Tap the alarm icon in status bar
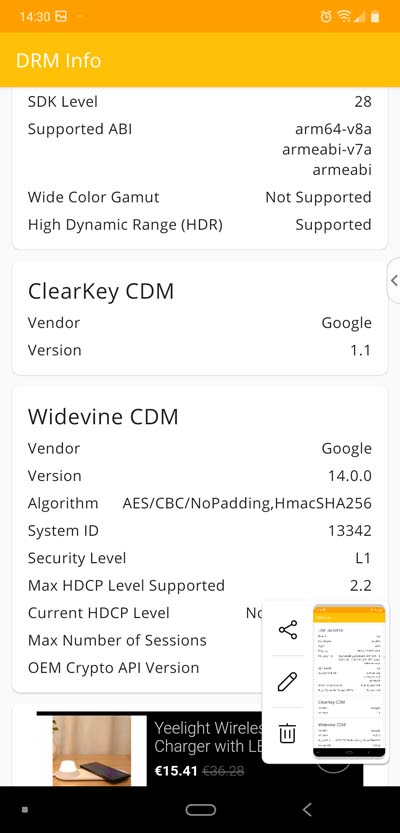 (x=326, y=17)
